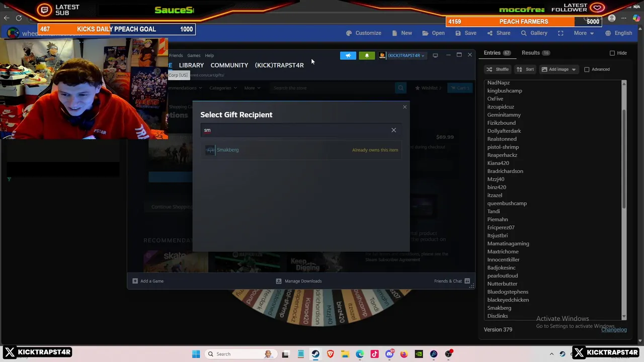
Task: Clear the gift recipient search text
Action: point(393,130)
